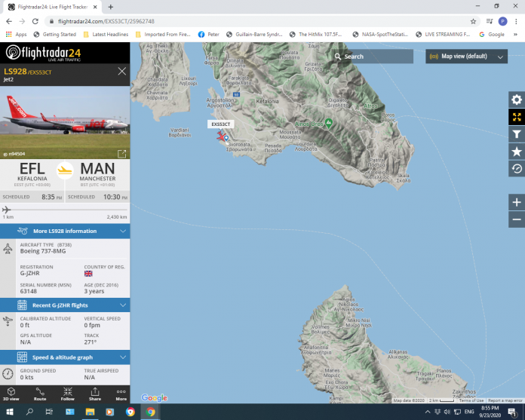Open the Chrome profile avatar
The image size is (525, 420).
(502, 21)
